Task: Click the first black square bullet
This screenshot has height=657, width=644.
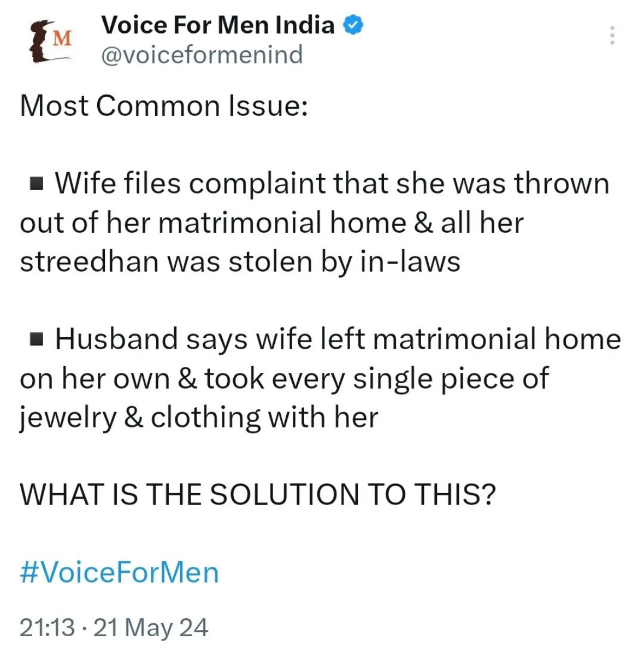Action: pyautogui.click(x=36, y=184)
